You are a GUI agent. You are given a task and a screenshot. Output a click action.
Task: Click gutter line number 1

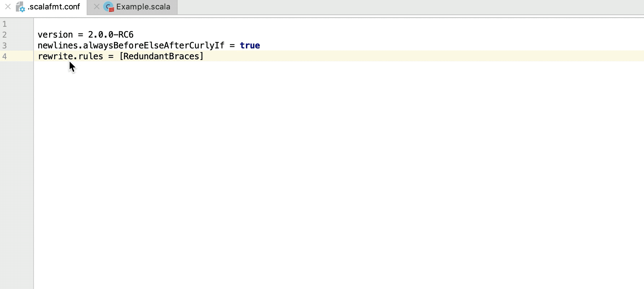5,24
